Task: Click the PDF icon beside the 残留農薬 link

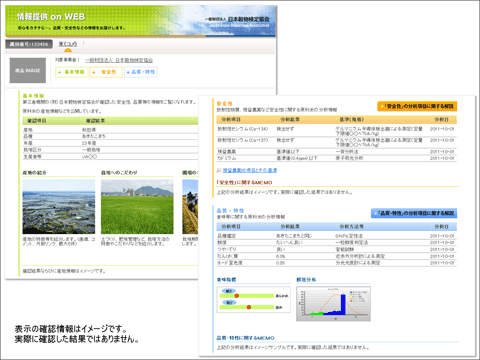Action: [219, 170]
